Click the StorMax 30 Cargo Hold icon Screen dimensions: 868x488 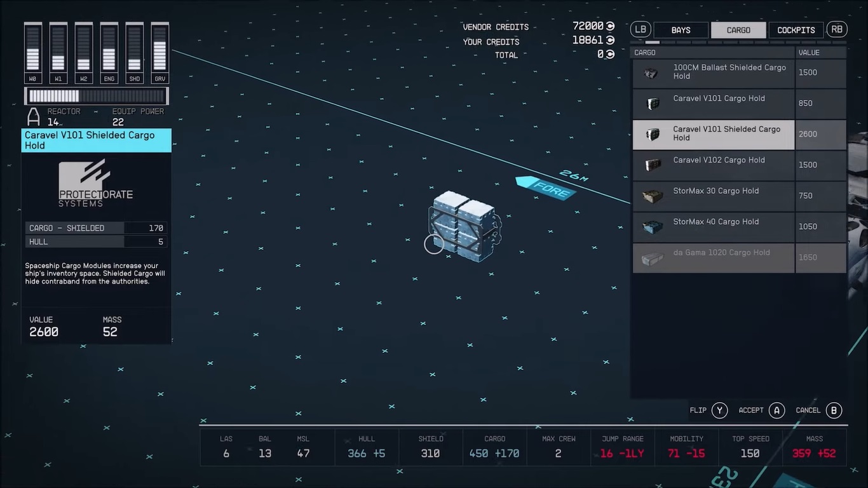click(x=653, y=196)
